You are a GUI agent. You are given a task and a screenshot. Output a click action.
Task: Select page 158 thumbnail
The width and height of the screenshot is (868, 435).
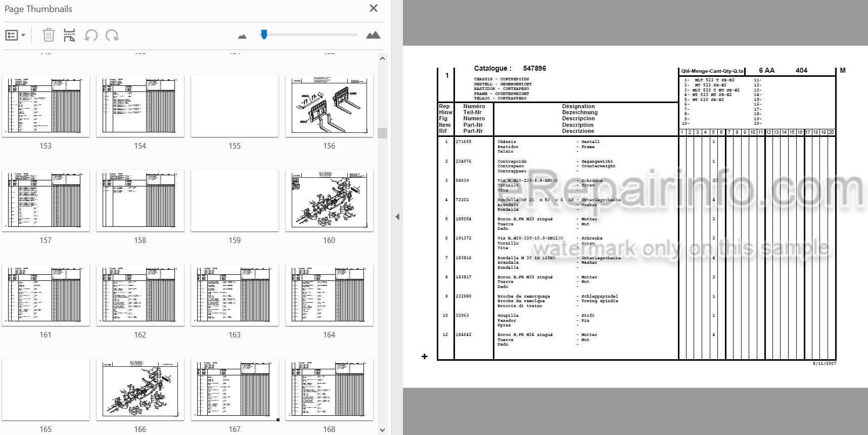point(140,200)
